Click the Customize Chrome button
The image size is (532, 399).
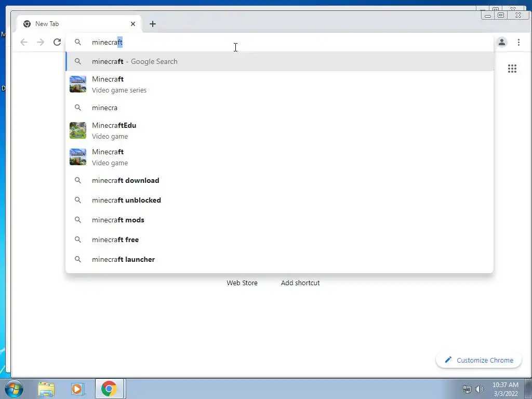[478, 360]
